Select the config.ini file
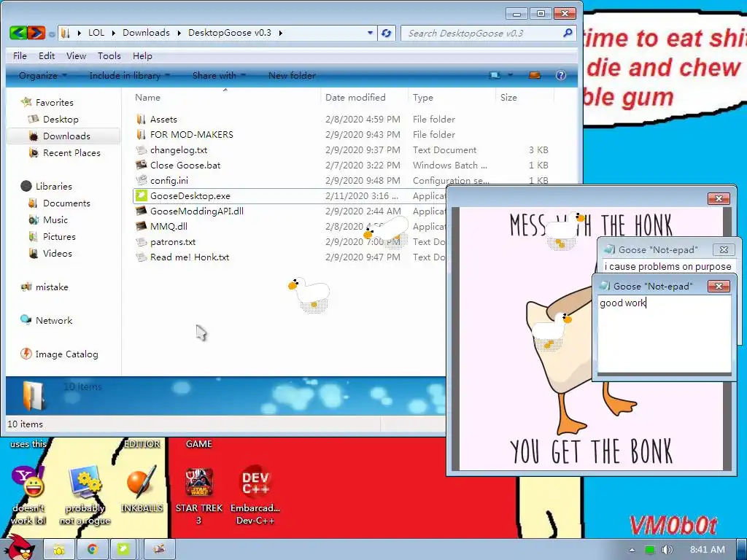 (169, 181)
